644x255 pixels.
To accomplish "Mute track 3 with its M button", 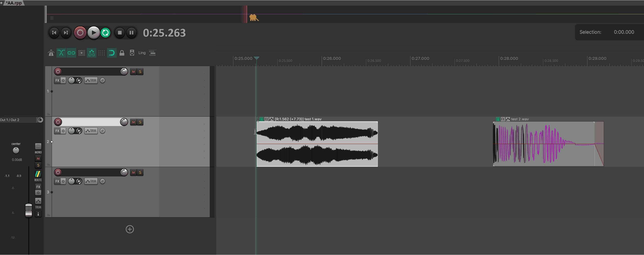I will click(x=134, y=172).
